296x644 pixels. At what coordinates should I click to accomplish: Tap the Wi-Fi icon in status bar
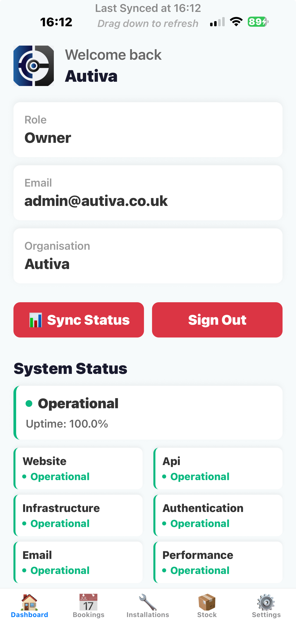click(x=236, y=22)
